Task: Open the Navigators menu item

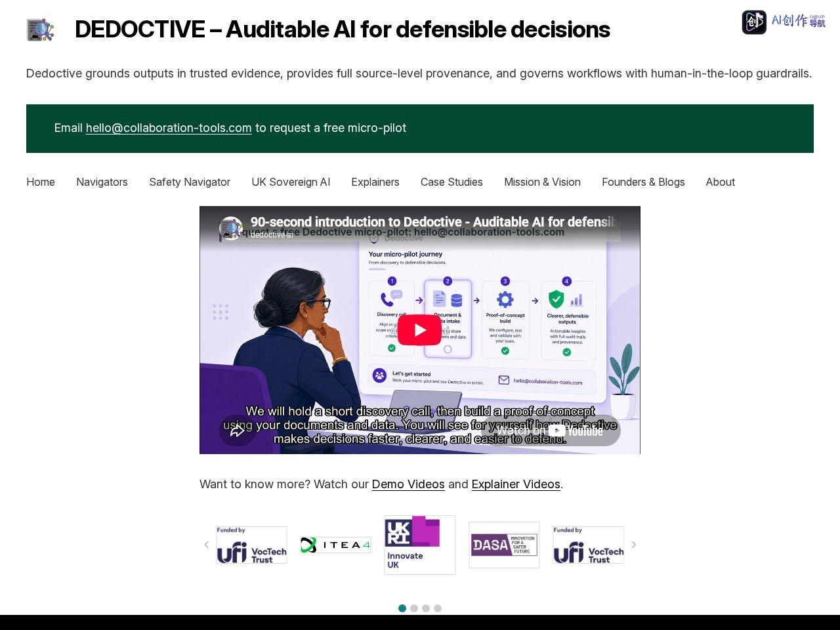Action: pyautogui.click(x=102, y=182)
